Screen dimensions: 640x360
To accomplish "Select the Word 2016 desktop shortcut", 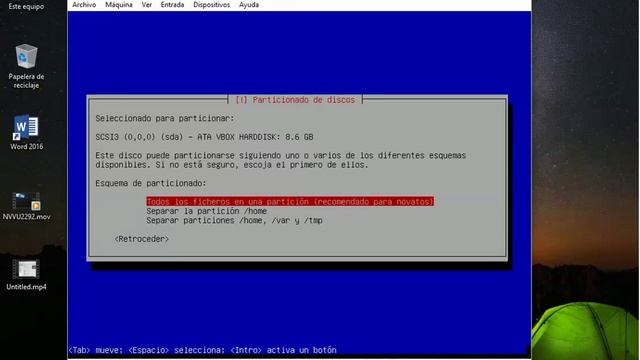I will coord(27,132).
